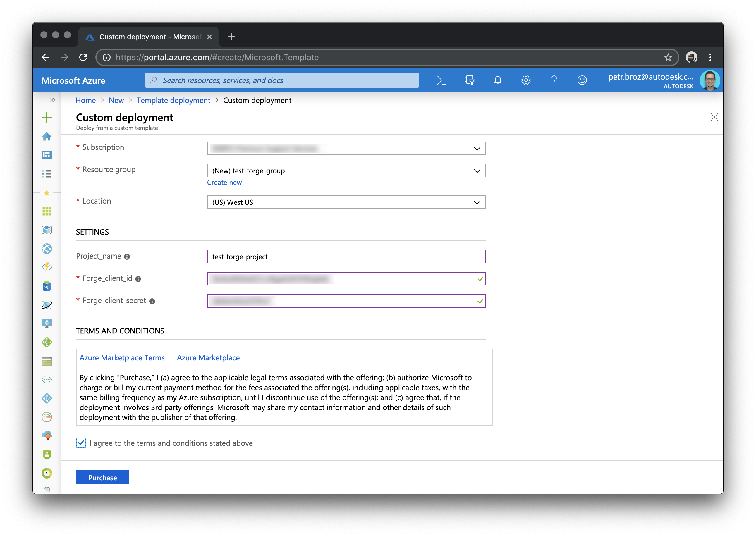
Task: Open Azure Marketplace Terms link
Action: [123, 357]
